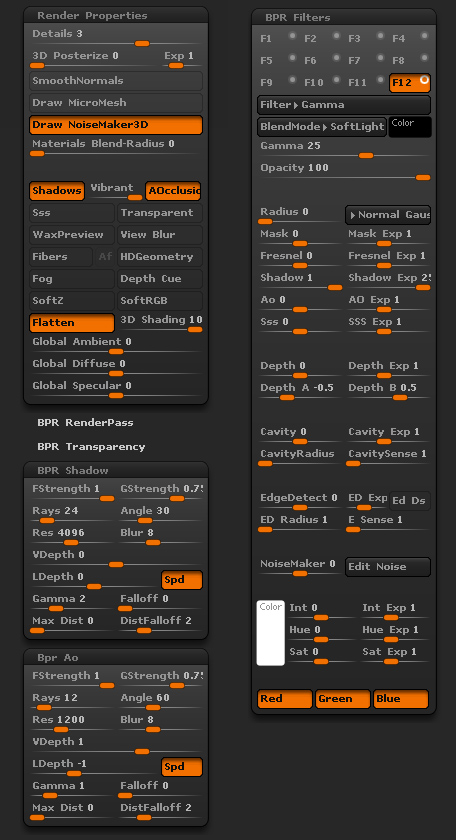Screen dimensions: 456x840
Task: Click the CavityRadius slider
Action: pos(300,458)
